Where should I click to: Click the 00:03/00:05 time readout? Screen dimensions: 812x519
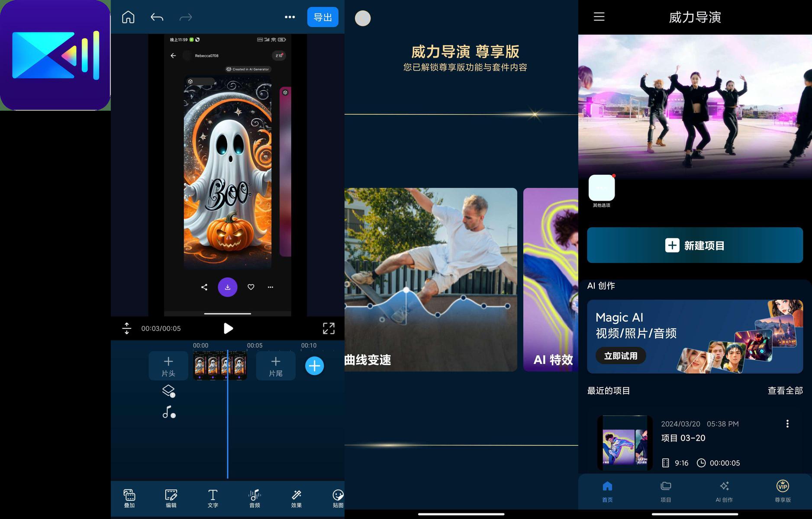161,328
